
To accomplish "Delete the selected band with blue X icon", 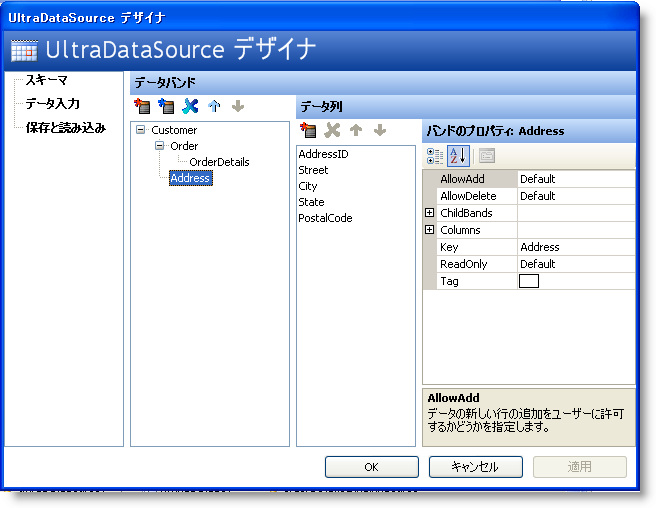I will [x=190, y=106].
